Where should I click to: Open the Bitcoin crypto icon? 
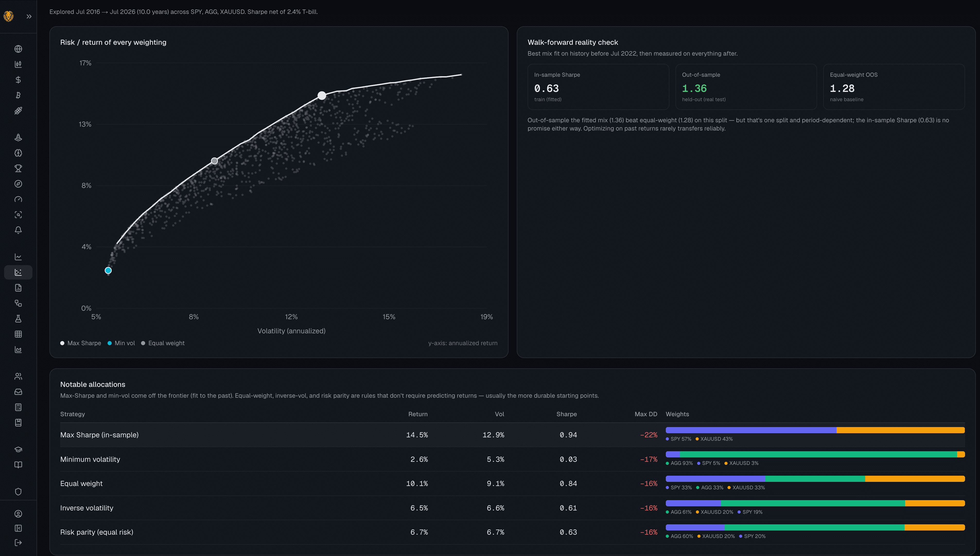pyautogui.click(x=18, y=95)
